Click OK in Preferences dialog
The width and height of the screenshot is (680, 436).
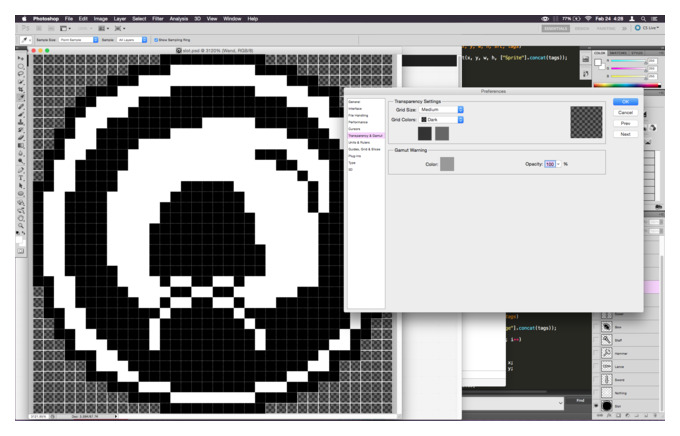coord(625,102)
